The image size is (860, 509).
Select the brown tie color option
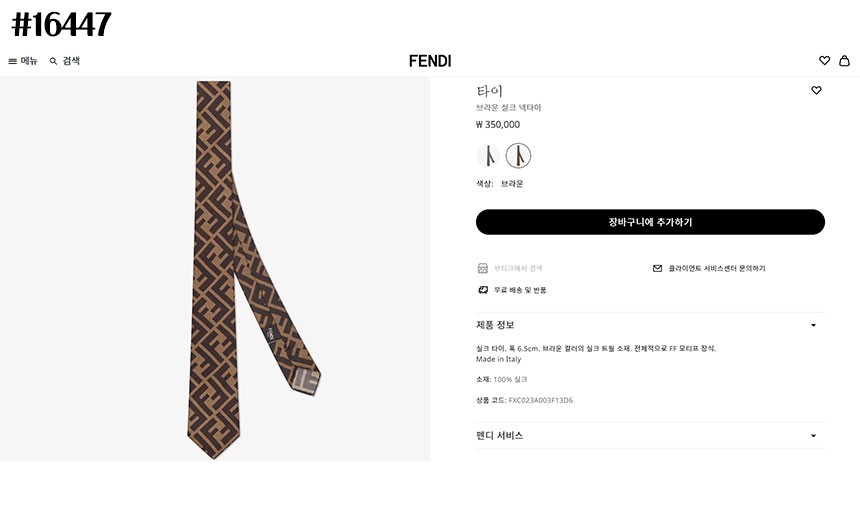[518, 156]
